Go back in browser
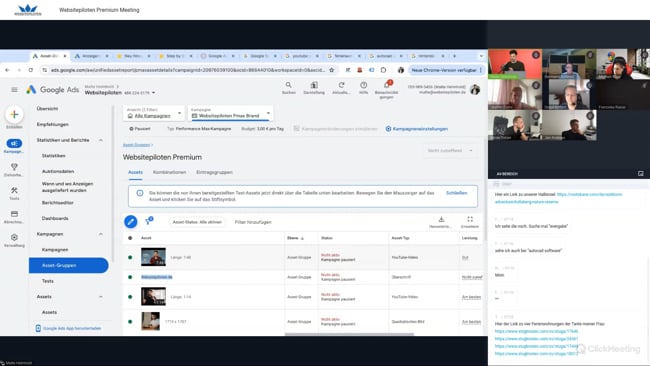Image resolution: width=650 pixels, height=366 pixels. pyautogui.click(x=7, y=70)
